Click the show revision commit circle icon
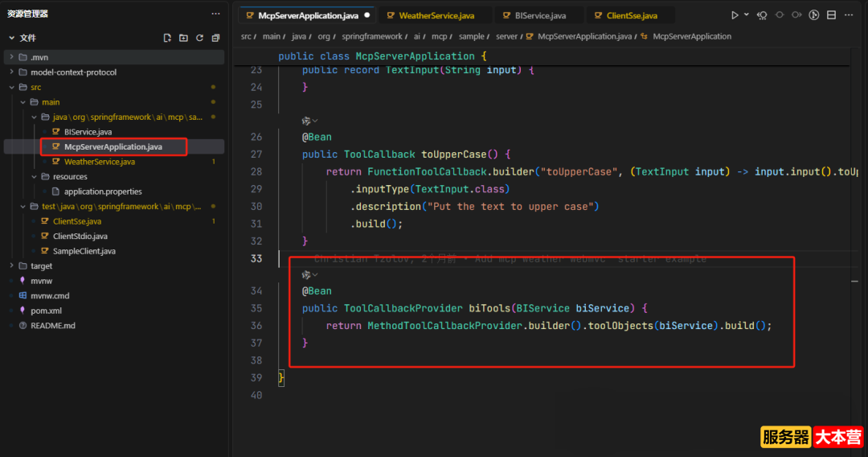This screenshot has height=457, width=868. point(780,15)
